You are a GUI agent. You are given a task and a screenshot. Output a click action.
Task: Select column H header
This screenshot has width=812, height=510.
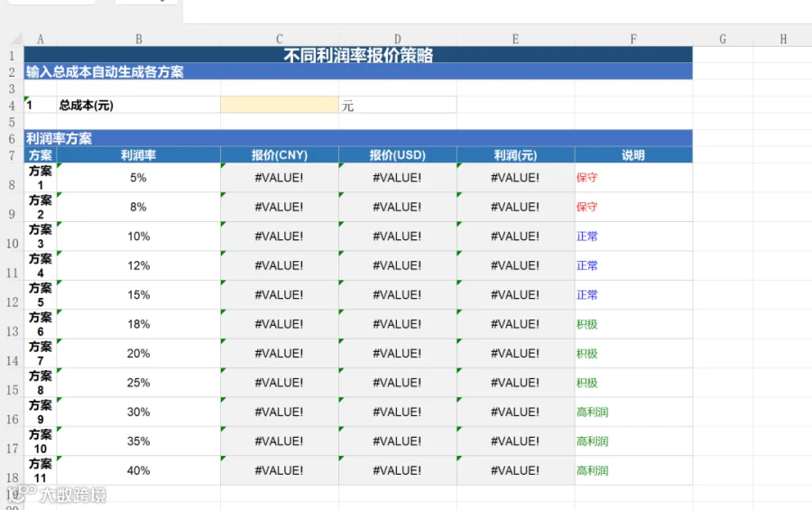782,39
